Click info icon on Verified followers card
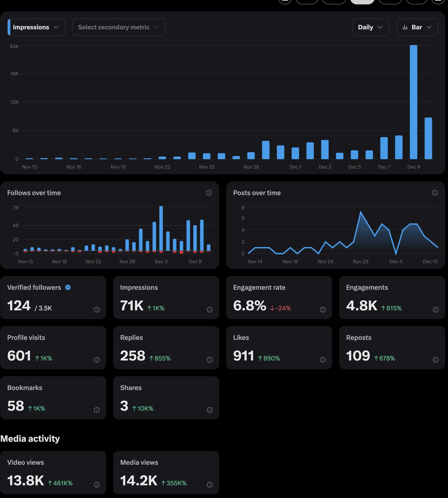 coord(97,310)
